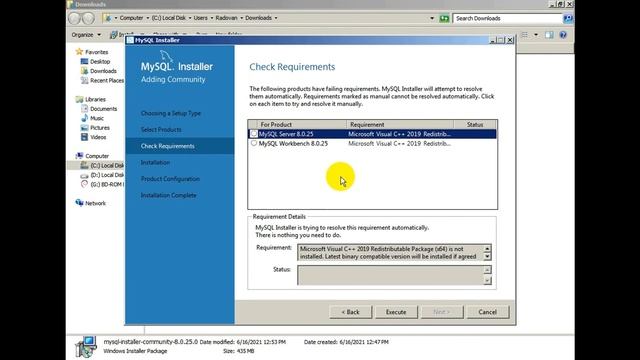The width and height of the screenshot is (640, 360).
Task: Click the Music library note icon
Action: (84, 118)
